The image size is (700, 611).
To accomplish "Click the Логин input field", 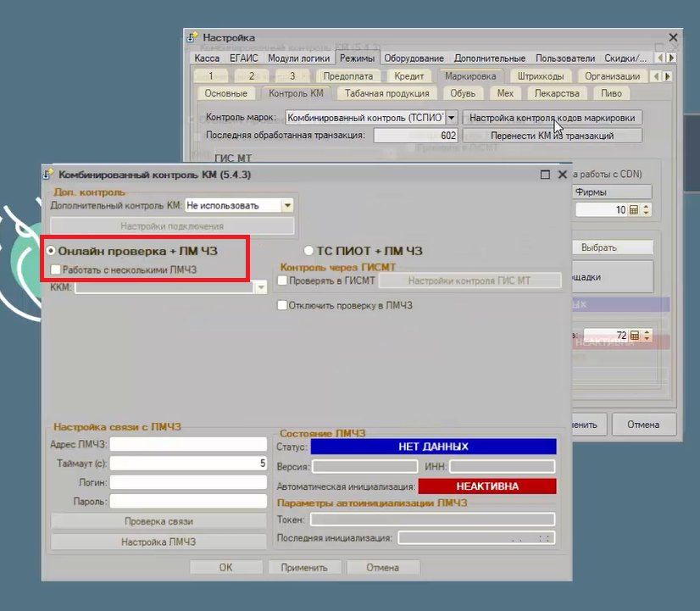I will pyautogui.click(x=188, y=482).
